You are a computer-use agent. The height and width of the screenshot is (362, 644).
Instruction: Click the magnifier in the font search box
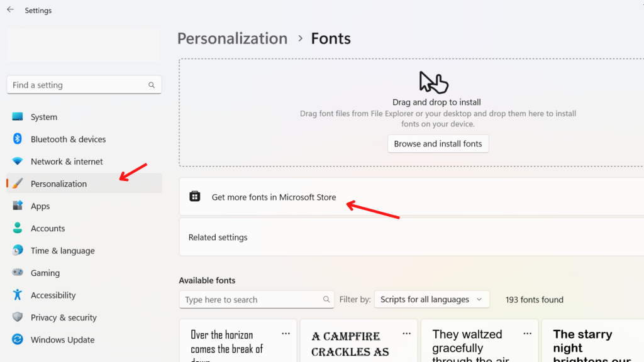326,300
